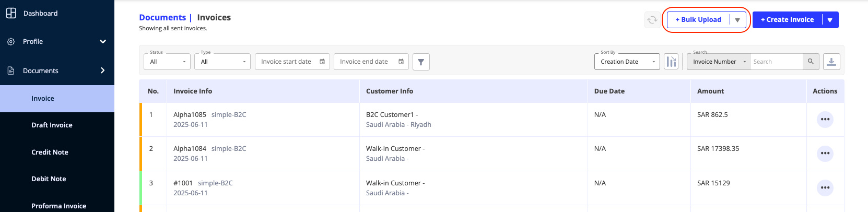Open actions menu for invoice Alpha1084
The width and height of the screenshot is (868, 212).
[825, 154]
